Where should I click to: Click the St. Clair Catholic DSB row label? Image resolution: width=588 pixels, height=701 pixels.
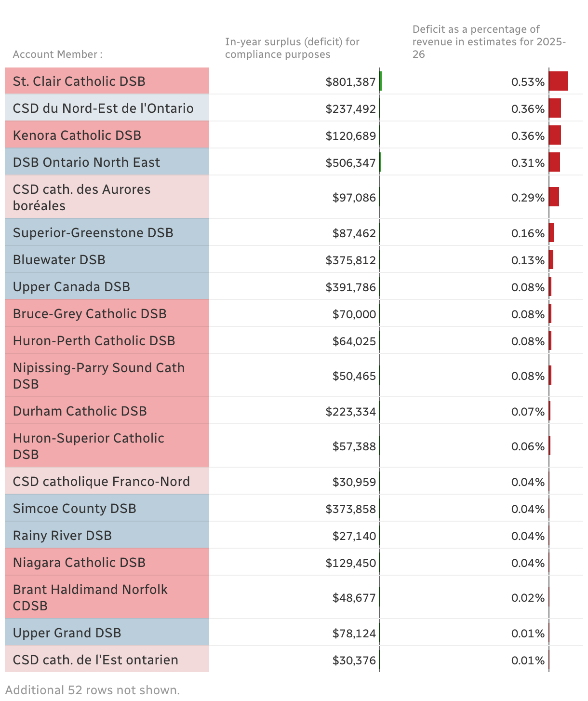80,81
